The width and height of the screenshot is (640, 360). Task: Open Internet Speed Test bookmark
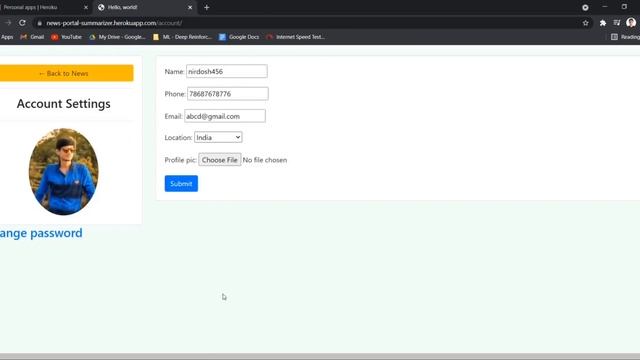(296, 37)
